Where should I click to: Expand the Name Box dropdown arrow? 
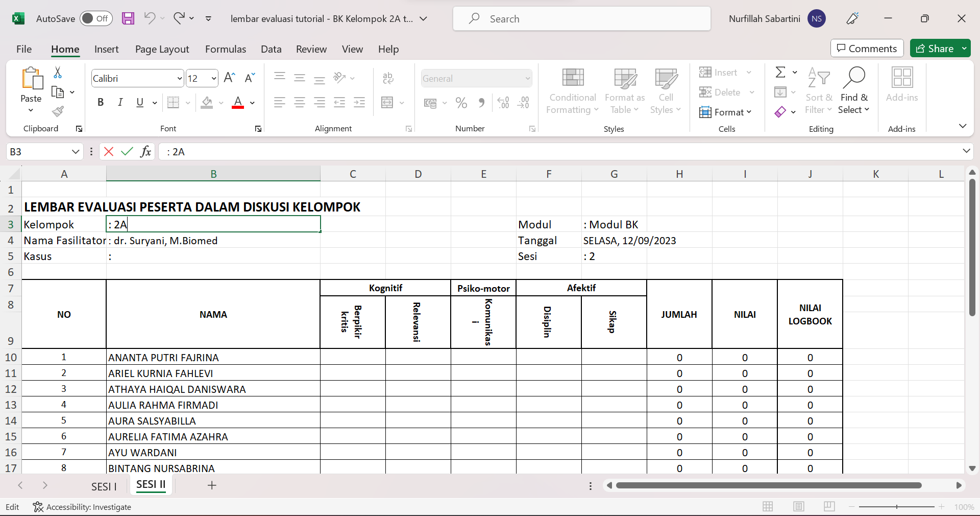click(75, 152)
